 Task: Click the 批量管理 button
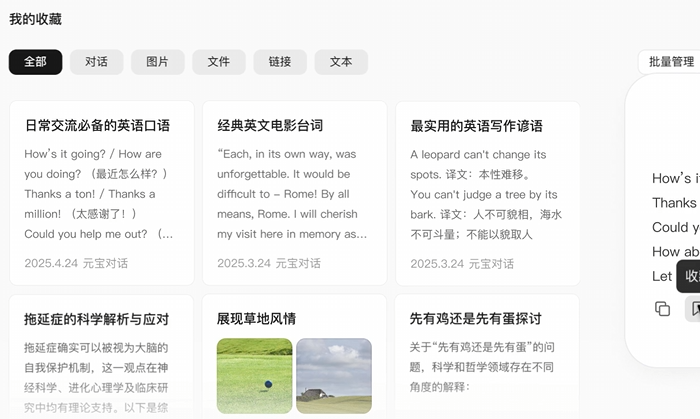[x=670, y=62]
